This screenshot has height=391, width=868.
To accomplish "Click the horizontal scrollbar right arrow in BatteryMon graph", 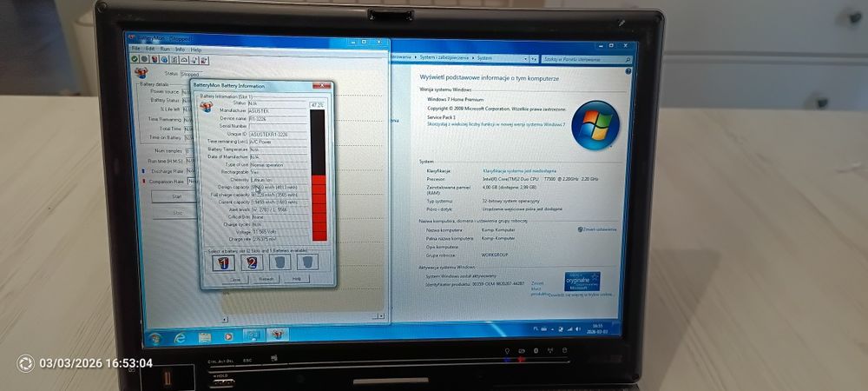I will (x=381, y=316).
